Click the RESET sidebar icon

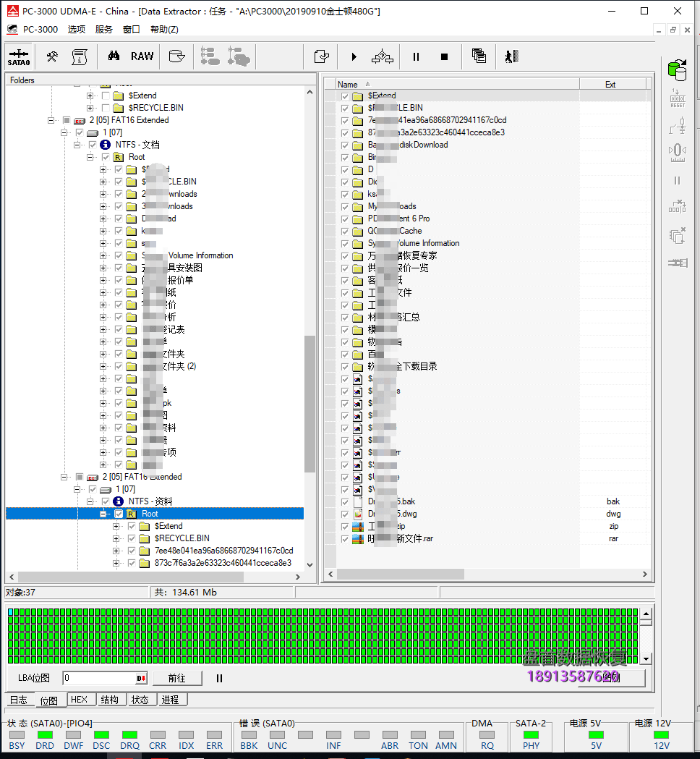pos(678,98)
